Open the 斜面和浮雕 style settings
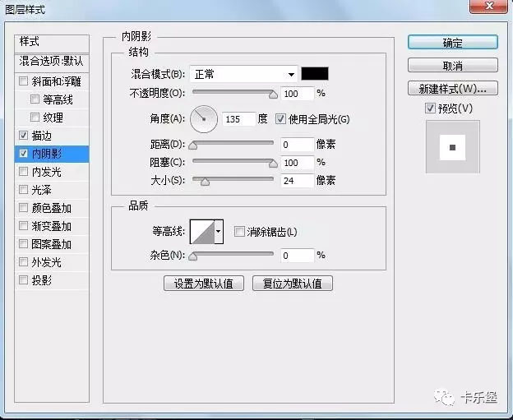513x420 pixels. click(x=56, y=81)
